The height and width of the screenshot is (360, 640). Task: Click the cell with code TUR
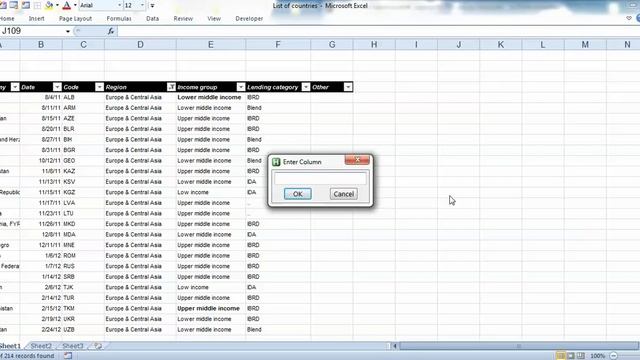83,298
